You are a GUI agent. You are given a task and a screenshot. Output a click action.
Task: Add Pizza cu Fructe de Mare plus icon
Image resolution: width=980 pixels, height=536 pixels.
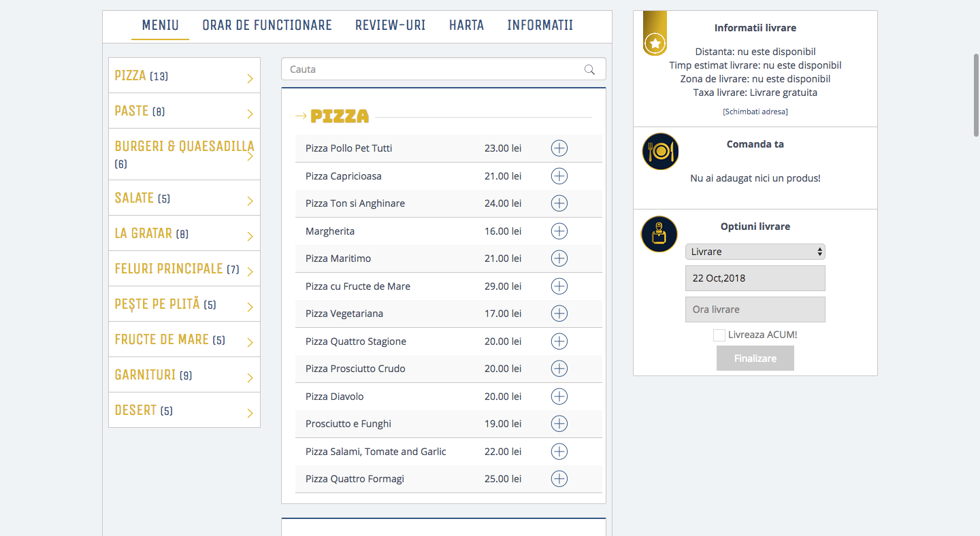point(559,286)
